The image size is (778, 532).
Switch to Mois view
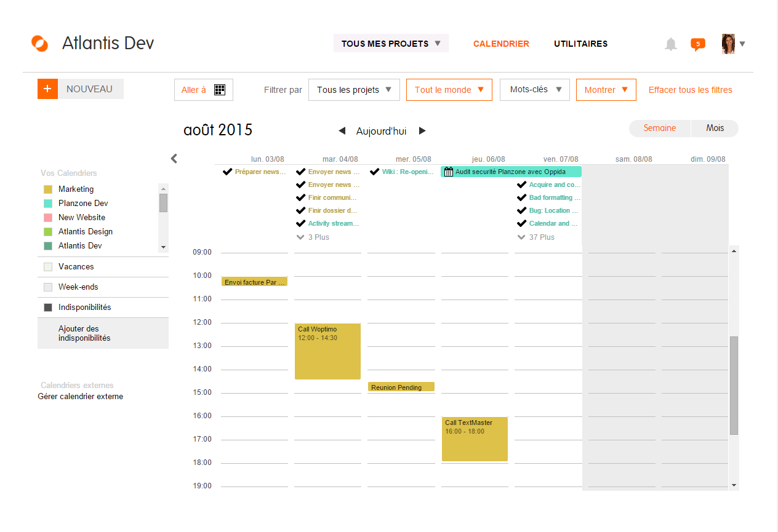(715, 129)
